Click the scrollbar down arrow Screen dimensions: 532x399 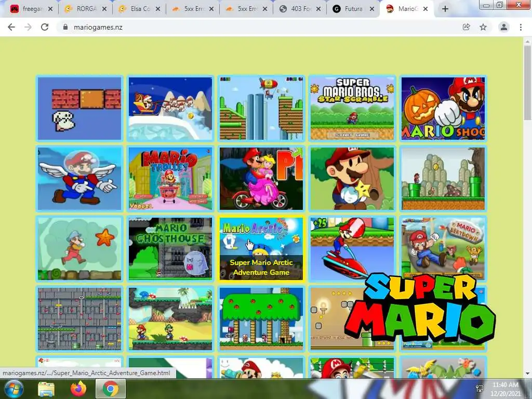(x=527, y=374)
